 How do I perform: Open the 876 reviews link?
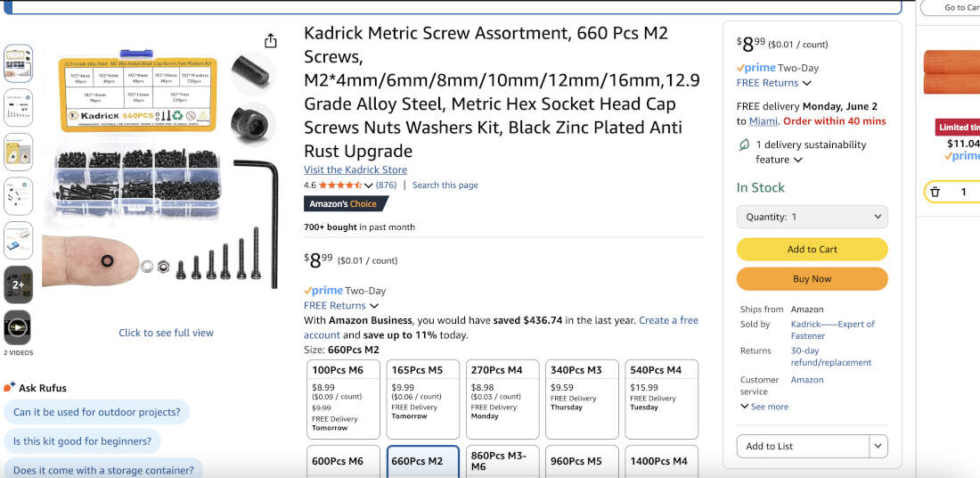(x=387, y=185)
